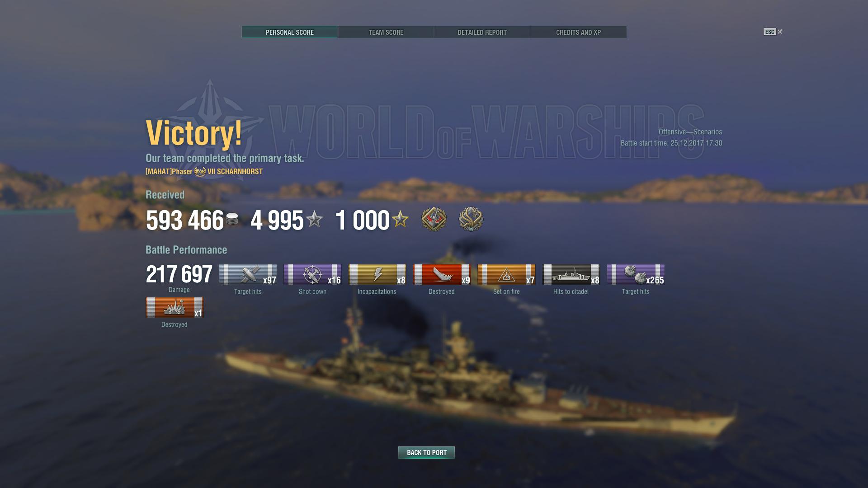Screen dimensions: 868x488
Task: Click the second achievement medal badge
Action: tap(471, 219)
